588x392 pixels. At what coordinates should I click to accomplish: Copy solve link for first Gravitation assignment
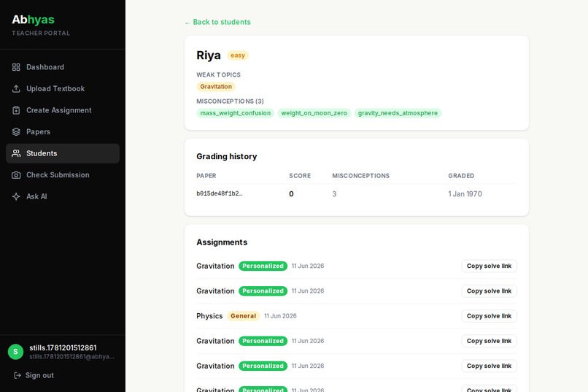[489, 266]
